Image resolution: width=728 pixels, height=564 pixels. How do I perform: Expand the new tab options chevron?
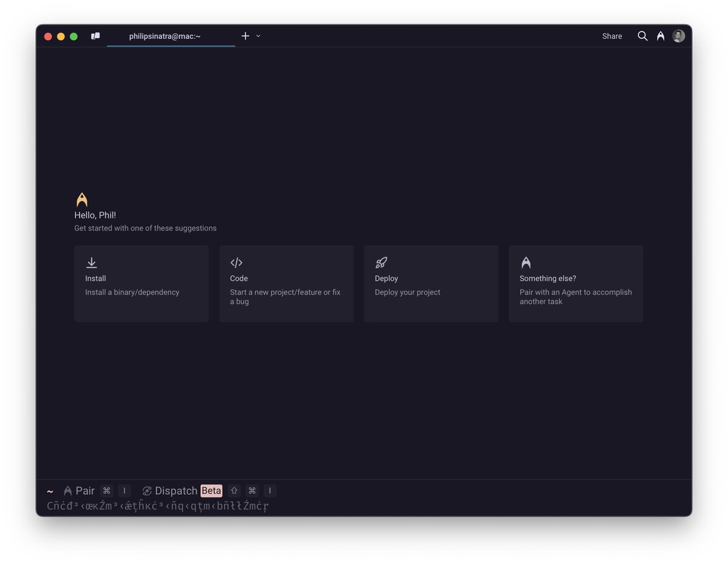click(x=258, y=36)
